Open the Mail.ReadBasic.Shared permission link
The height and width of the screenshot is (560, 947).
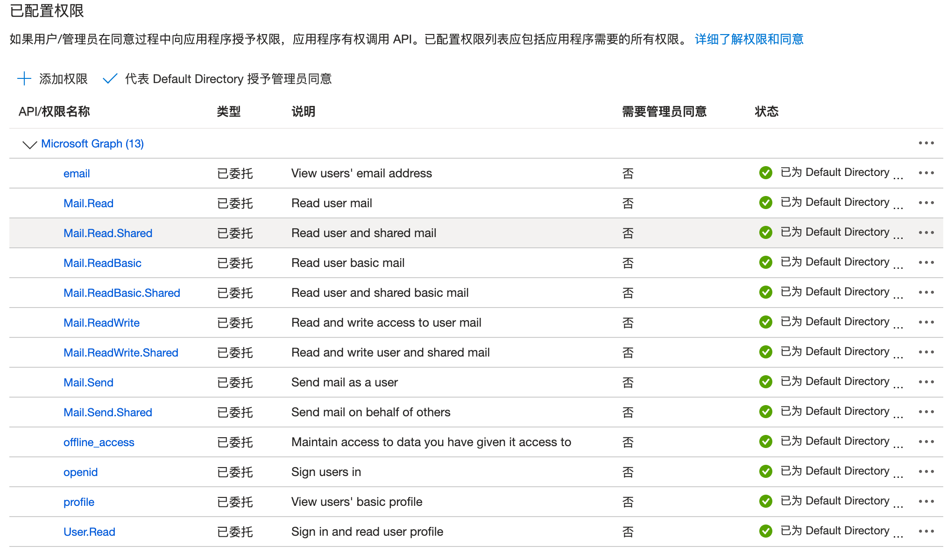(x=122, y=293)
